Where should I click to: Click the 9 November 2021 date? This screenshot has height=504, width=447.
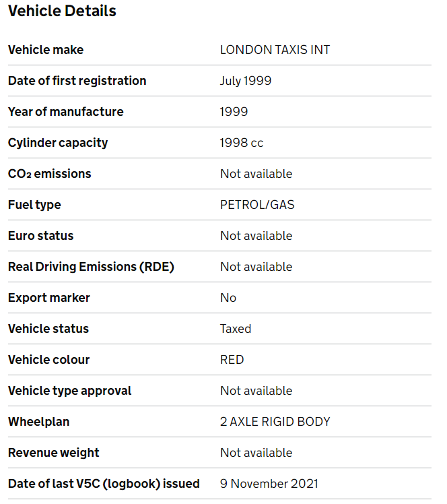[269, 484]
